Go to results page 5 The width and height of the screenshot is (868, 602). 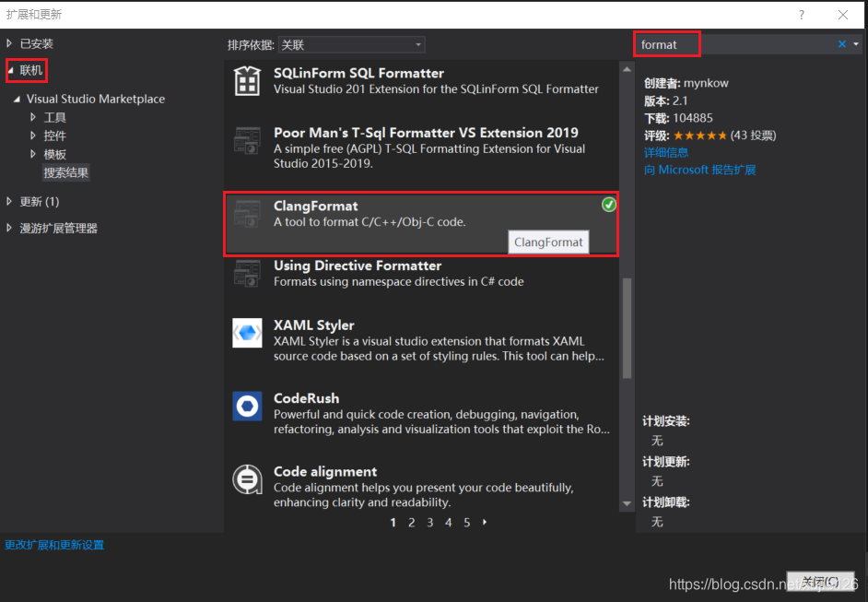(466, 522)
